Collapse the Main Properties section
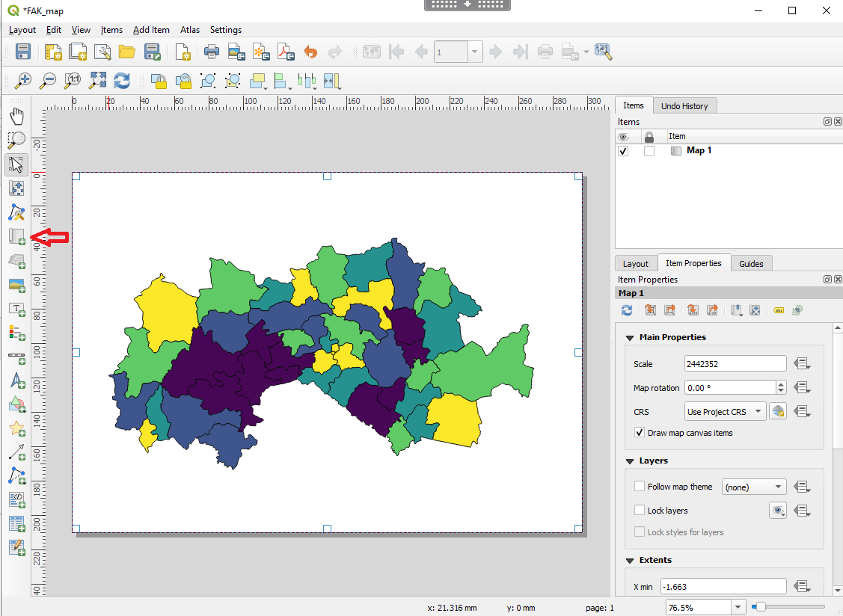This screenshot has width=843, height=616. [630, 338]
